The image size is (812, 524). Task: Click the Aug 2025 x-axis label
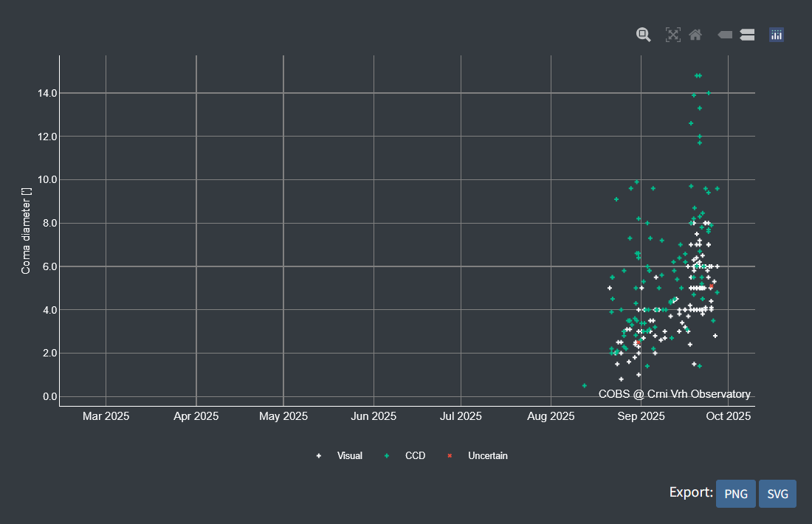click(551, 417)
